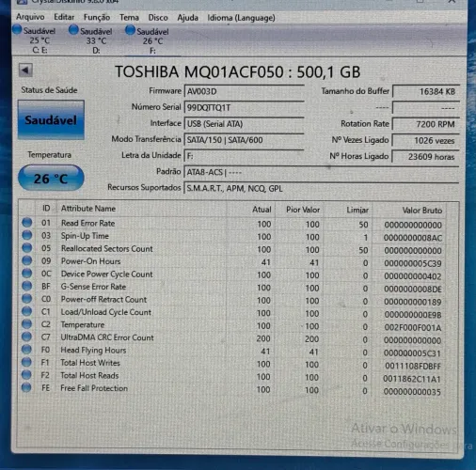The height and width of the screenshot is (470, 476).
Task: Click the rotation rate value 7200 RPM
Action: coord(426,124)
